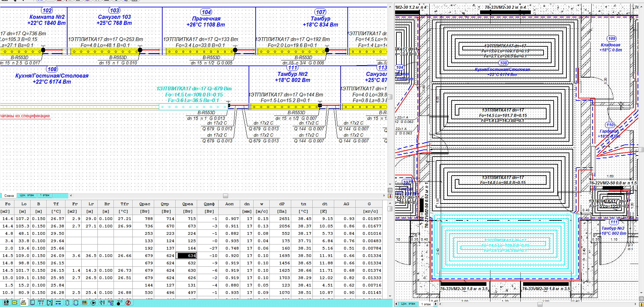644x307 pixels.
Task: Select the yellow radiator table tab icon
Action: [x=14, y=303]
